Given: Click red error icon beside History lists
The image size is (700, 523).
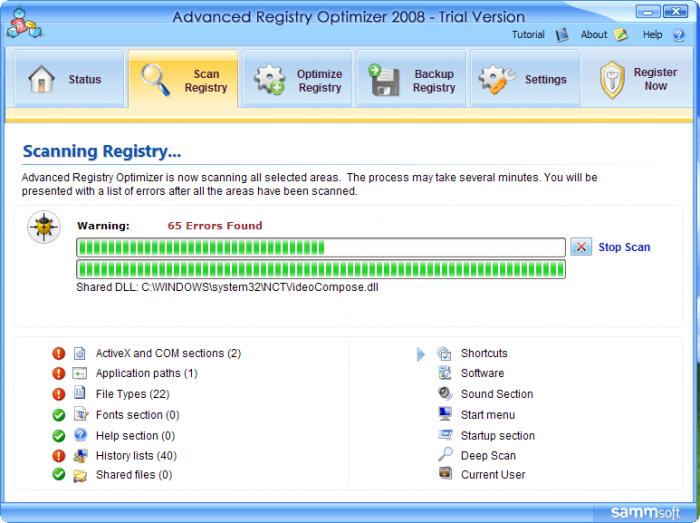Looking at the screenshot, I should click(x=58, y=456).
